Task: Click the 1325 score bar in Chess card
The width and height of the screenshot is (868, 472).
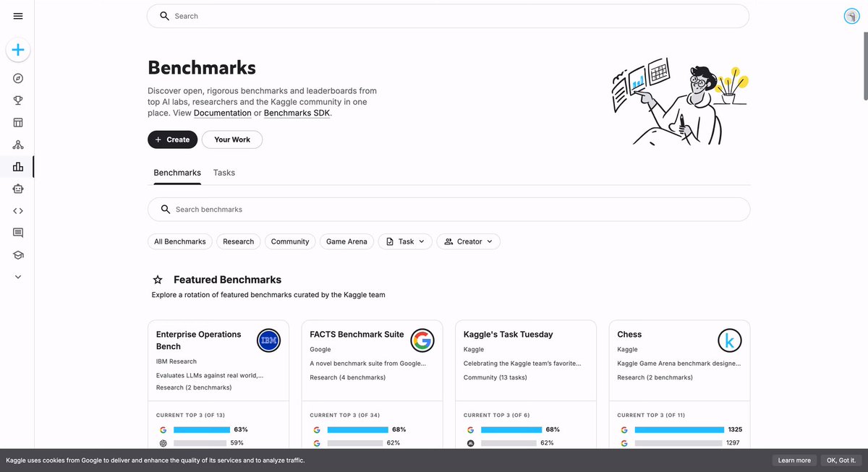Action: pos(679,429)
